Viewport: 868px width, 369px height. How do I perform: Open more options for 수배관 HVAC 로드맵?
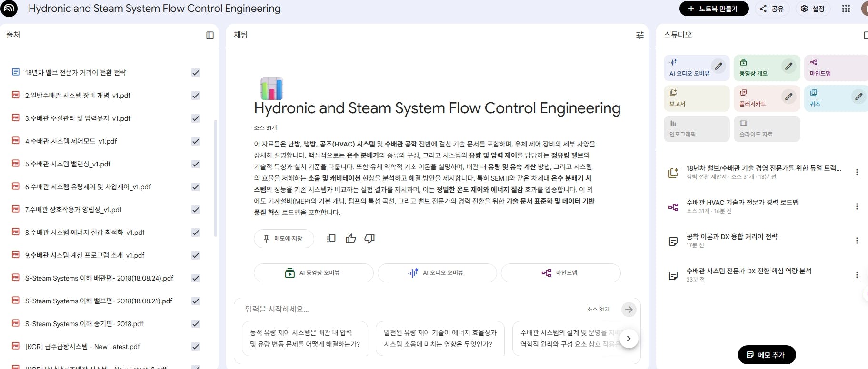point(857,206)
